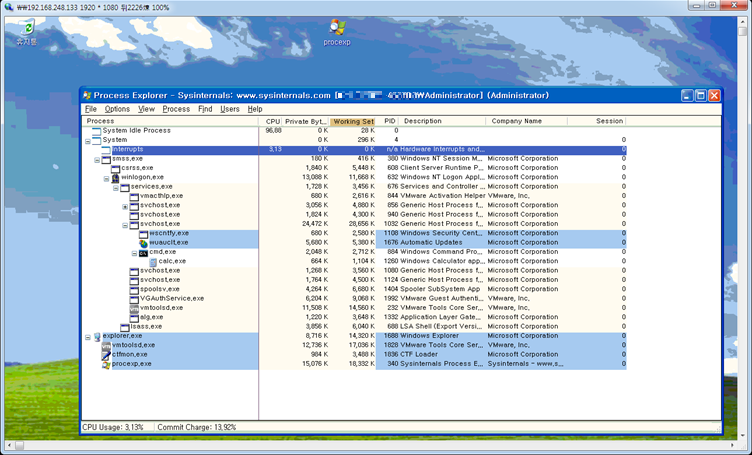Maximize the Process Explorer window
This screenshot has width=752, height=455.
701,95
